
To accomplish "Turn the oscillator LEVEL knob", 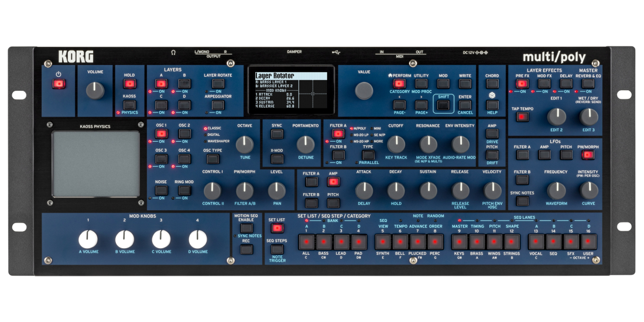I will [x=277, y=191].
